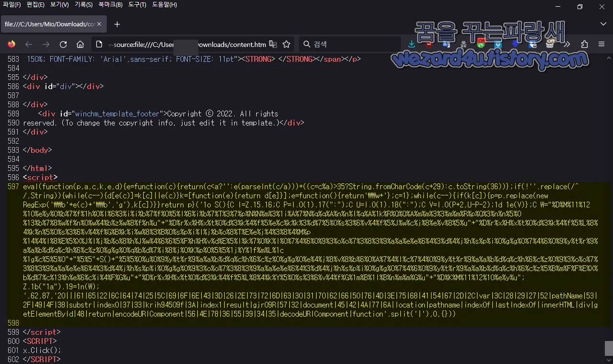613x364 pixels.
Task: Click line number 597
Action: pyautogui.click(x=13, y=187)
